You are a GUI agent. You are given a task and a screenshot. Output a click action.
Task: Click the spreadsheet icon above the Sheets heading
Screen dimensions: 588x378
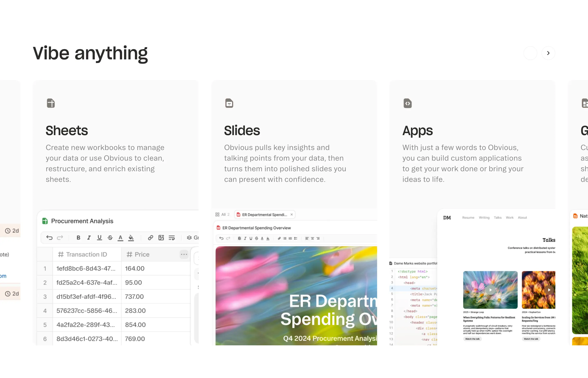tap(51, 103)
